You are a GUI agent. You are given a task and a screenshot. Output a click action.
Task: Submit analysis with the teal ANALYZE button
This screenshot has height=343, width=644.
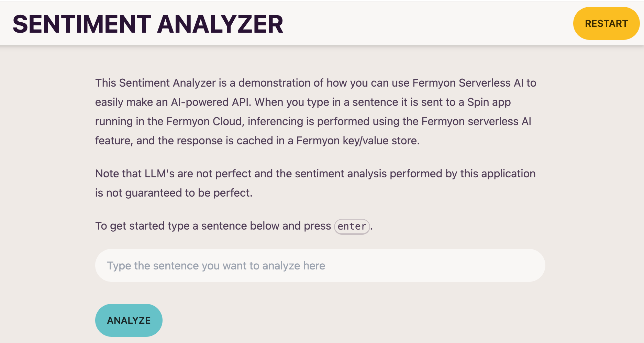click(129, 320)
